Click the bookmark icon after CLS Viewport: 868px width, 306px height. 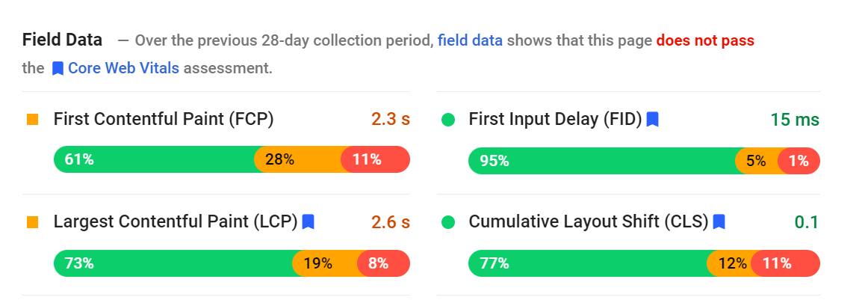[x=719, y=221]
